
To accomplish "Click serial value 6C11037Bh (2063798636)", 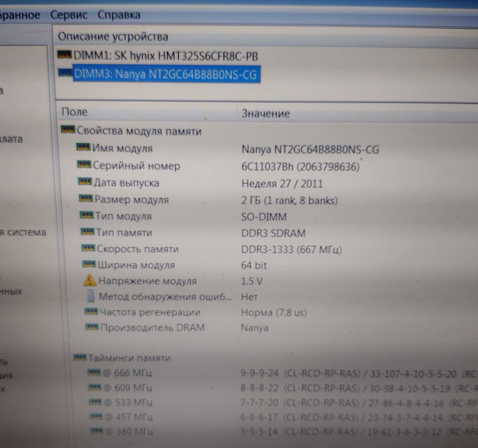I will pyautogui.click(x=301, y=167).
